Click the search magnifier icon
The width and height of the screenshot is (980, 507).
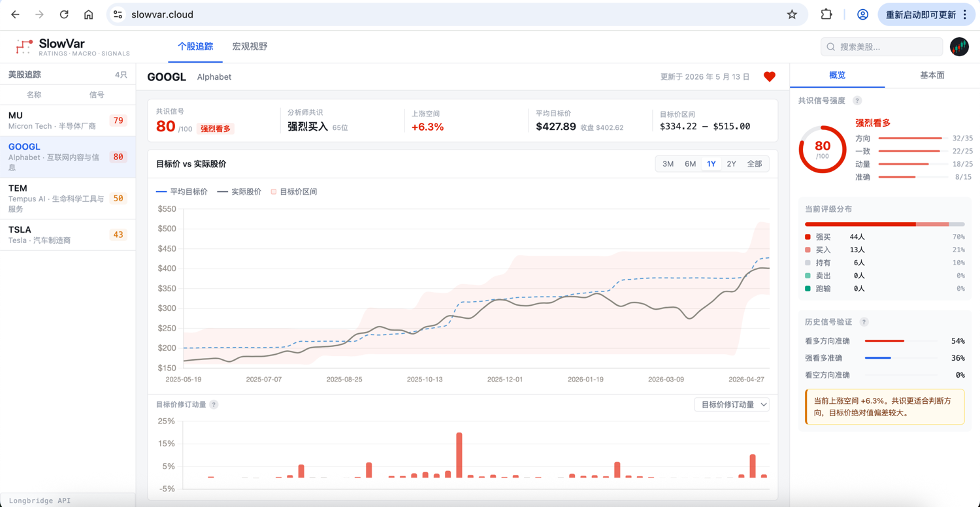831,47
